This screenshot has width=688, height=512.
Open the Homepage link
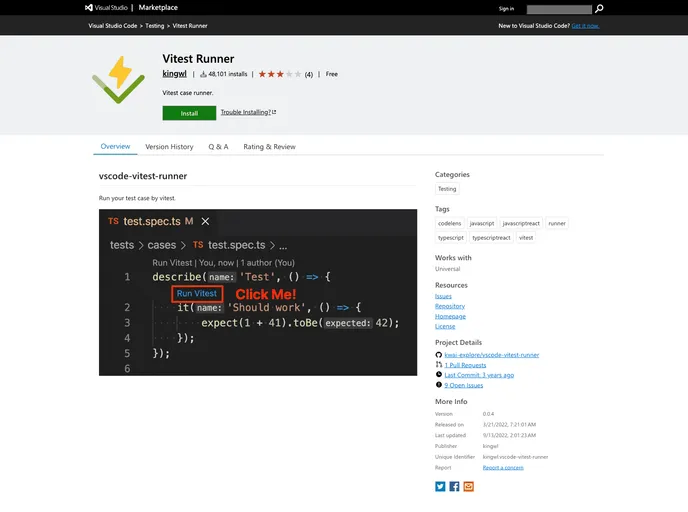tap(450, 316)
